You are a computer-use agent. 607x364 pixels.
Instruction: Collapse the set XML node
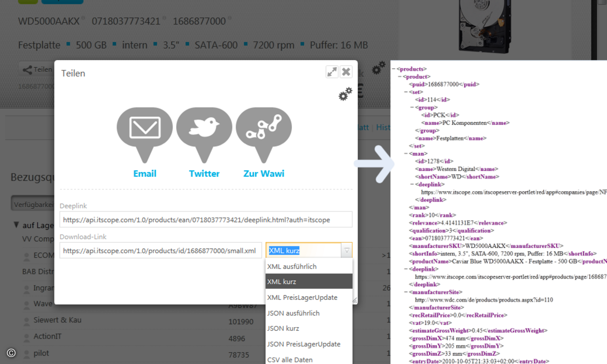(x=406, y=93)
